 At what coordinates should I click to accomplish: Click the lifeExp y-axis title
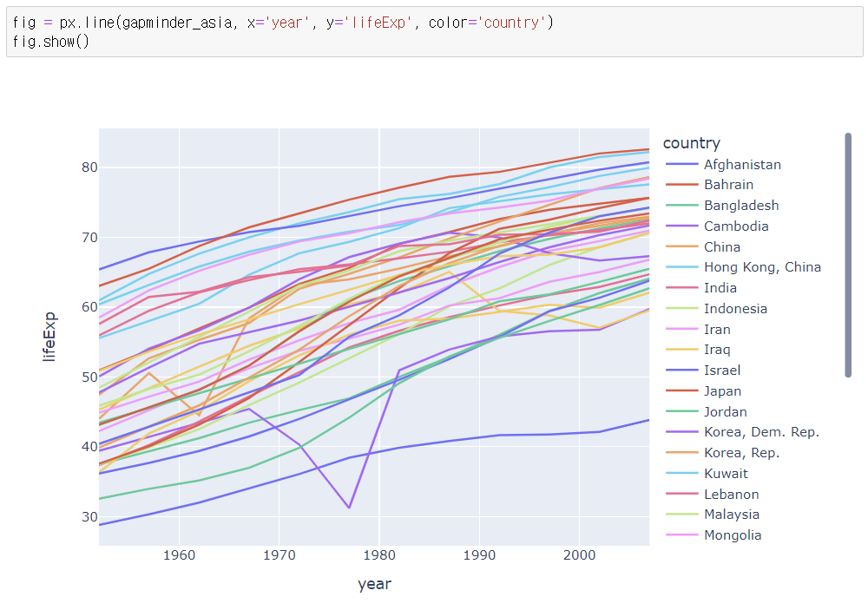49,337
